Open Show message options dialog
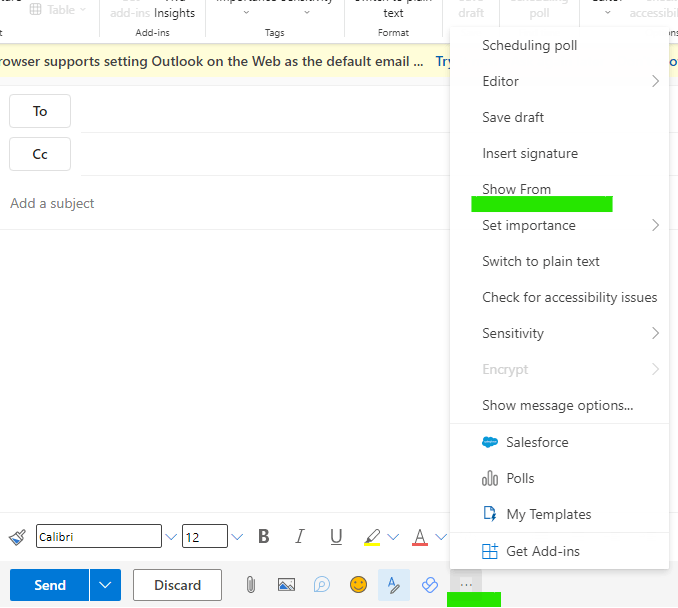The width and height of the screenshot is (678, 608). [560, 405]
